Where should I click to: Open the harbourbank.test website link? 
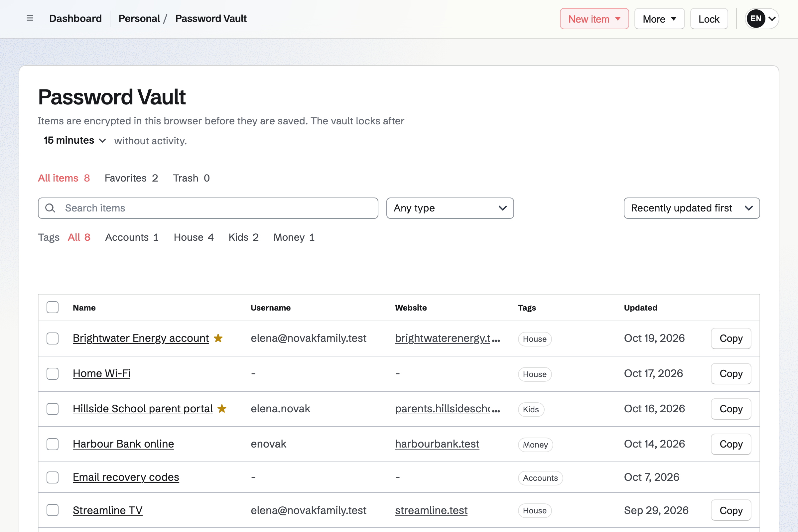437,444
